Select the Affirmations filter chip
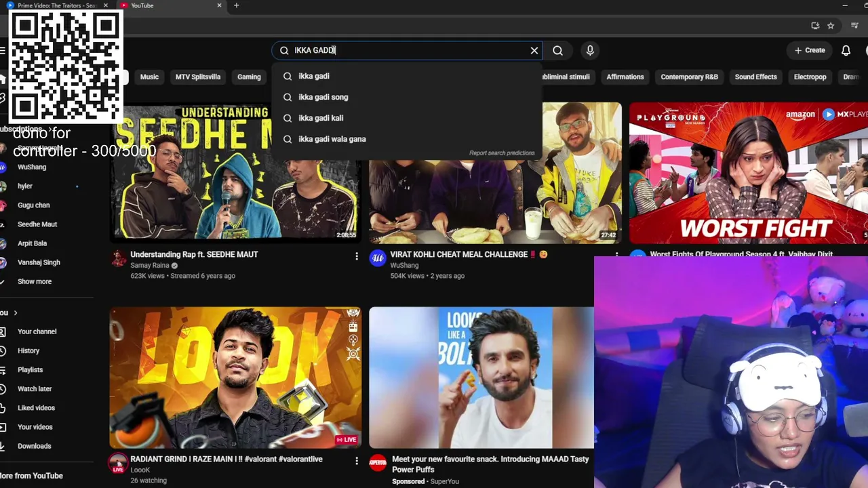 pos(625,77)
